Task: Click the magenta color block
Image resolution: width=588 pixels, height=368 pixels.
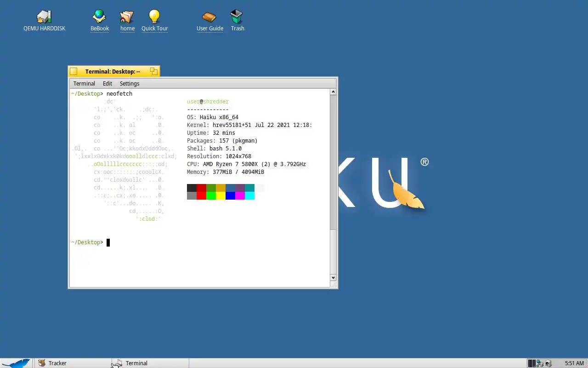Action: pos(240,195)
